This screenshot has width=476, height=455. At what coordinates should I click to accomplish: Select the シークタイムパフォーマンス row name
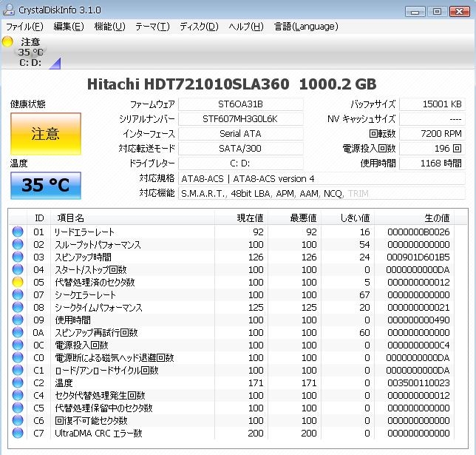click(x=98, y=307)
